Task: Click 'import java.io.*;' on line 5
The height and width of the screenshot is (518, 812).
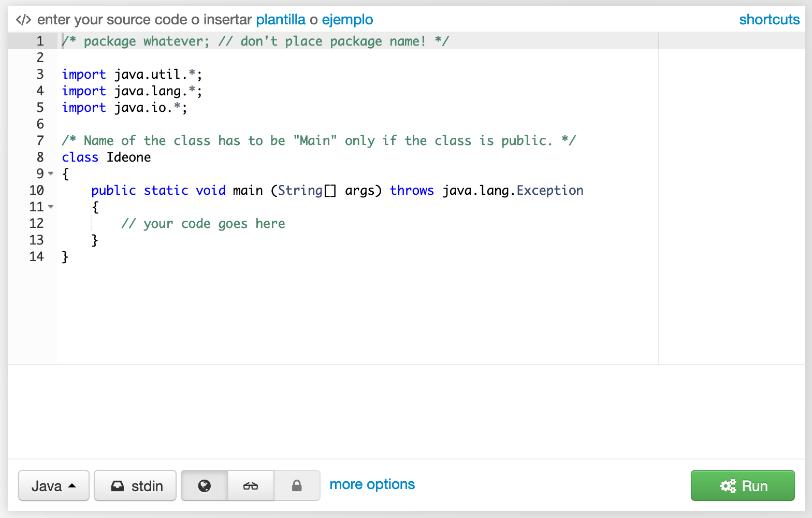Action: coord(124,108)
